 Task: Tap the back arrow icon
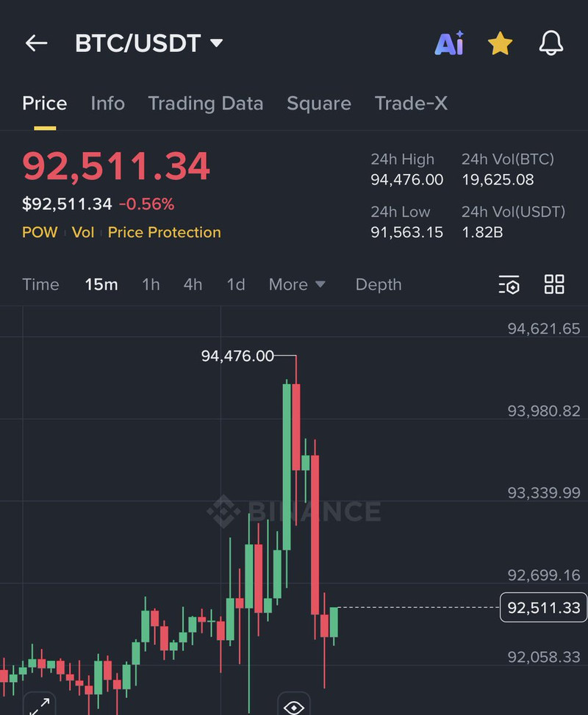coord(36,43)
